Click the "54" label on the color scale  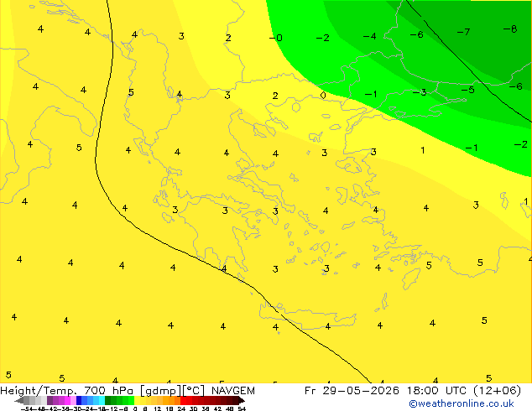pos(242,408)
